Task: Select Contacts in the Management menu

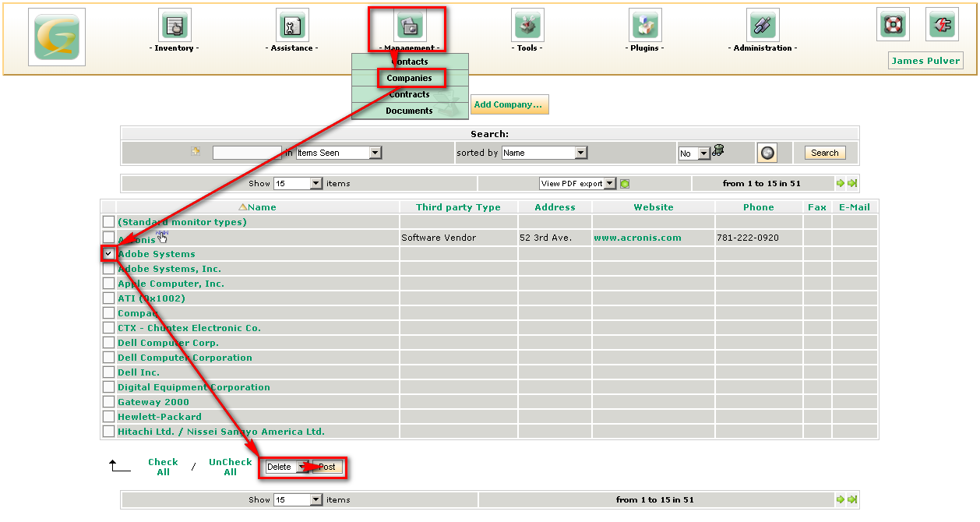Action: click(410, 62)
